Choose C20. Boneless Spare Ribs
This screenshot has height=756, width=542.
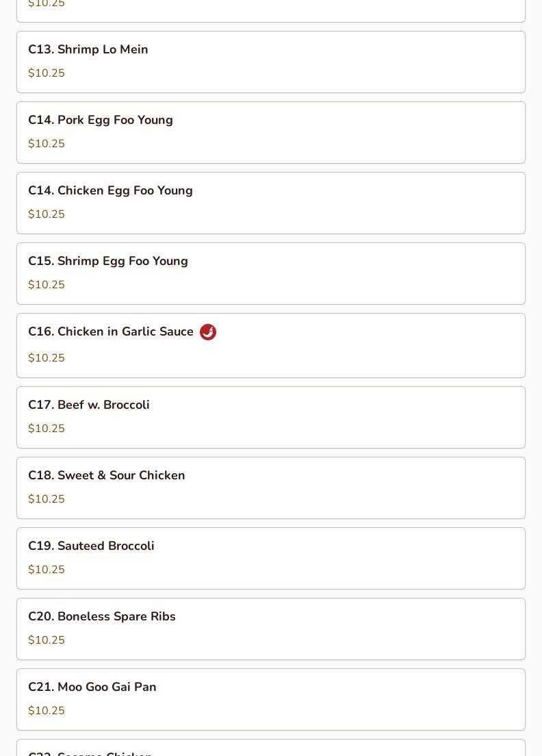tap(271, 629)
